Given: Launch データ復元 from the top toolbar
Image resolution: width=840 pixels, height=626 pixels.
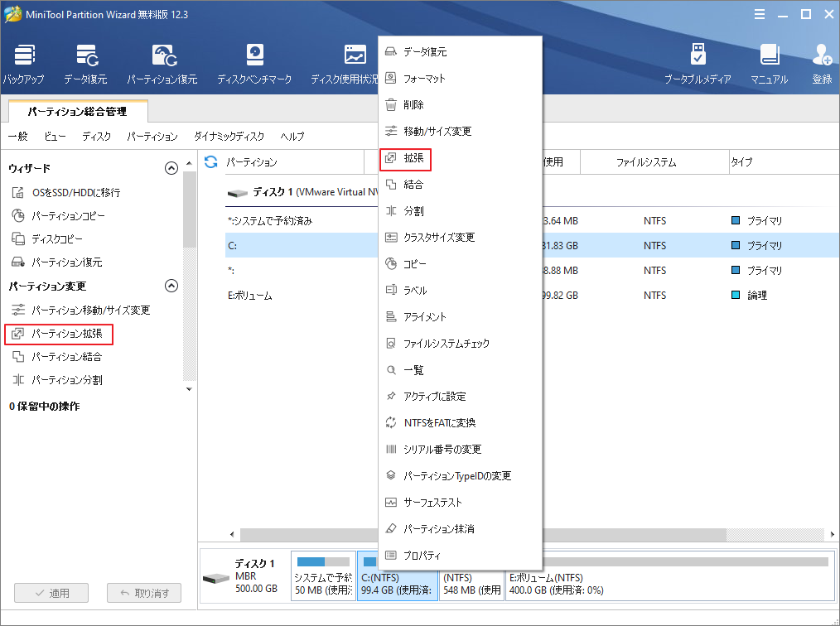Looking at the screenshot, I should click(85, 64).
